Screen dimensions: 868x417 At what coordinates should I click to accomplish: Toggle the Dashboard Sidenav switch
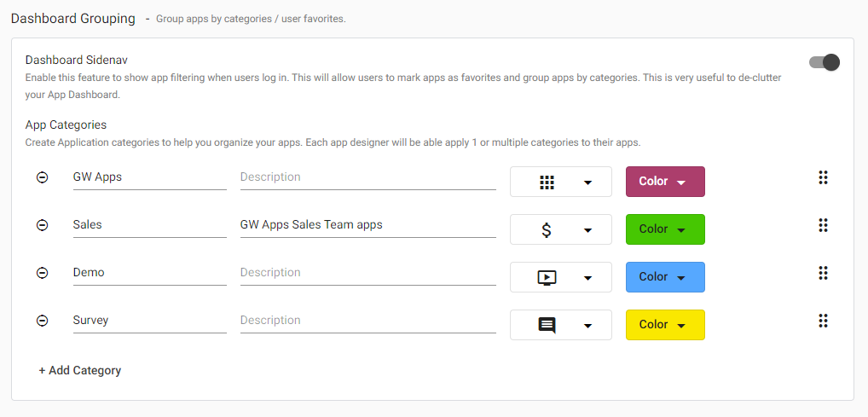point(825,62)
